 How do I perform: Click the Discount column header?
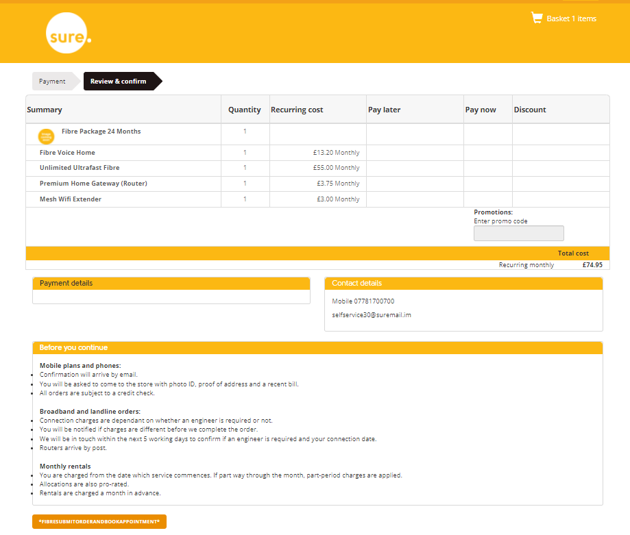(x=530, y=110)
